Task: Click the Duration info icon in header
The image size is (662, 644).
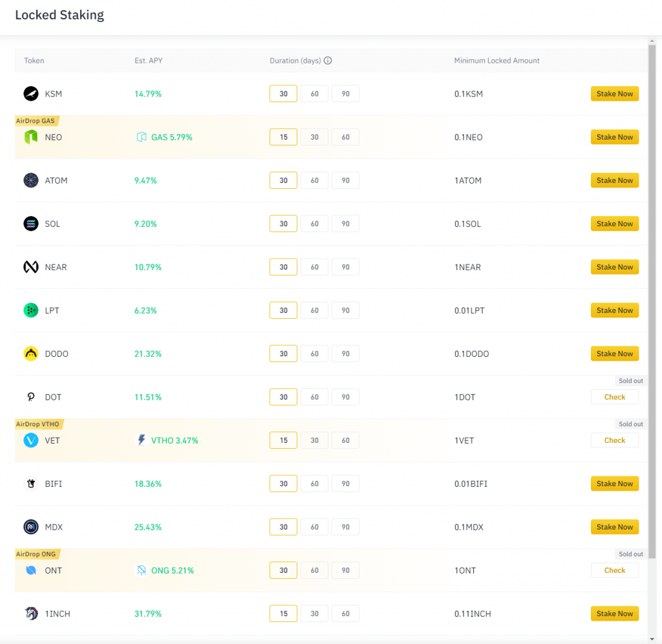Action: [x=328, y=61]
